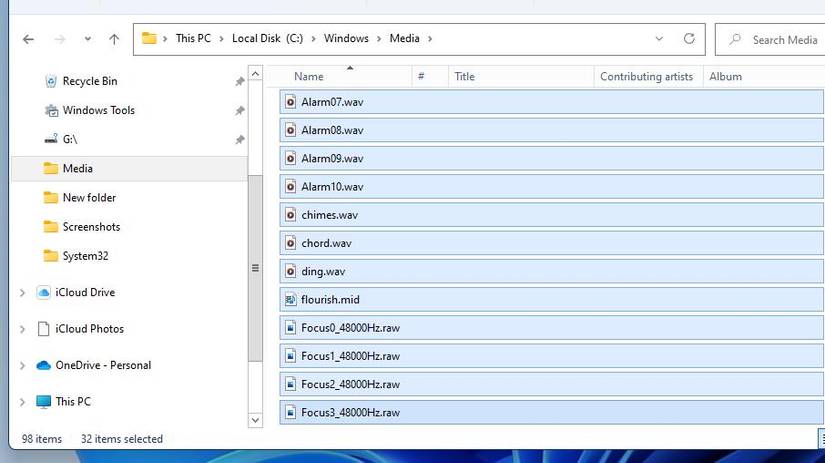This screenshot has height=463, width=825.
Task: Select the ding.wav file
Action: pos(551,271)
